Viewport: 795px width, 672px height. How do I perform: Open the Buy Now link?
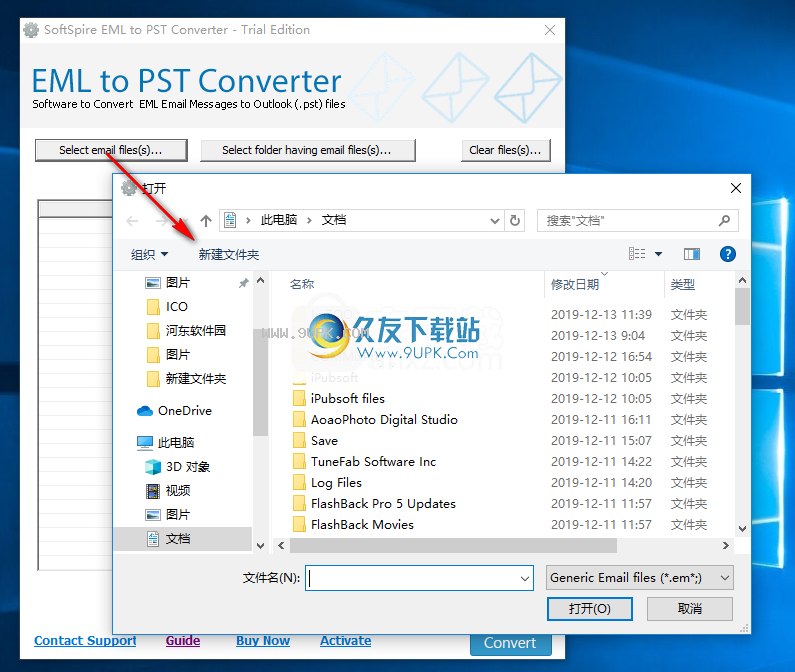point(263,641)
